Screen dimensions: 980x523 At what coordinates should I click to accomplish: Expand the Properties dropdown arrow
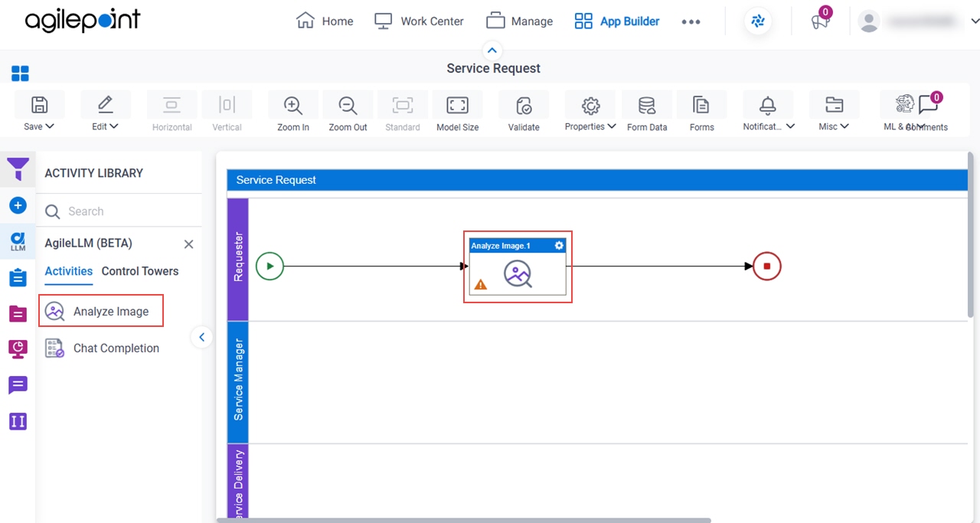pyautogui.click(x=612, y=126)
